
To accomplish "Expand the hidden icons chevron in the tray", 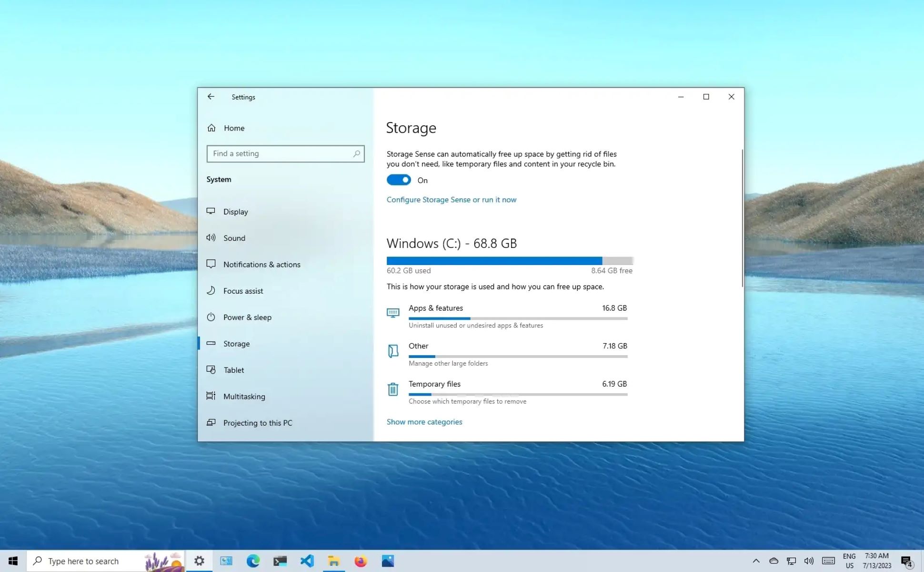I will click(756, 561).
